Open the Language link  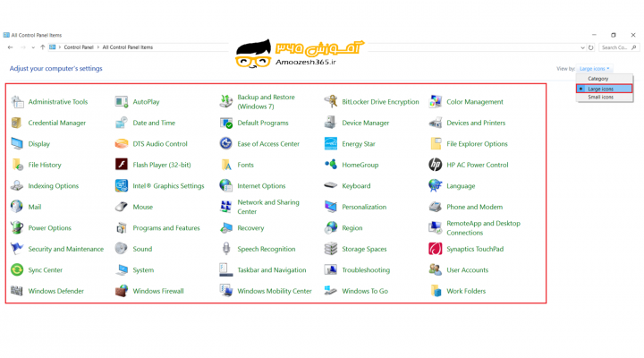point(461,186)
